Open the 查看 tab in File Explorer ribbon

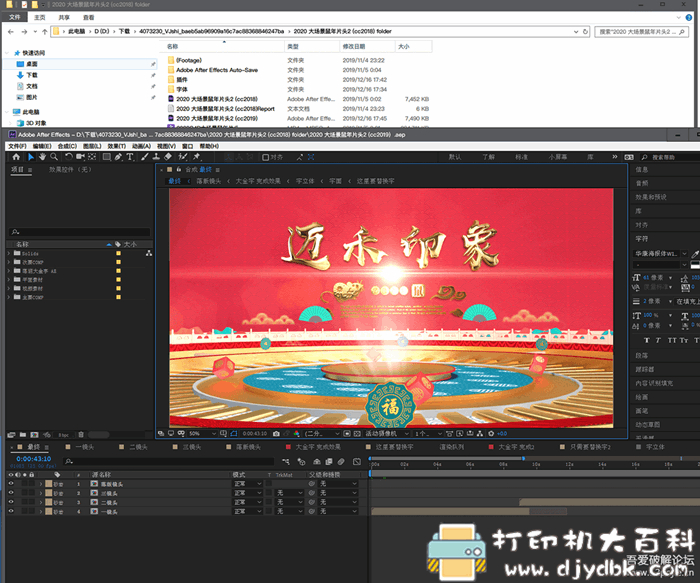click(88, 17)
